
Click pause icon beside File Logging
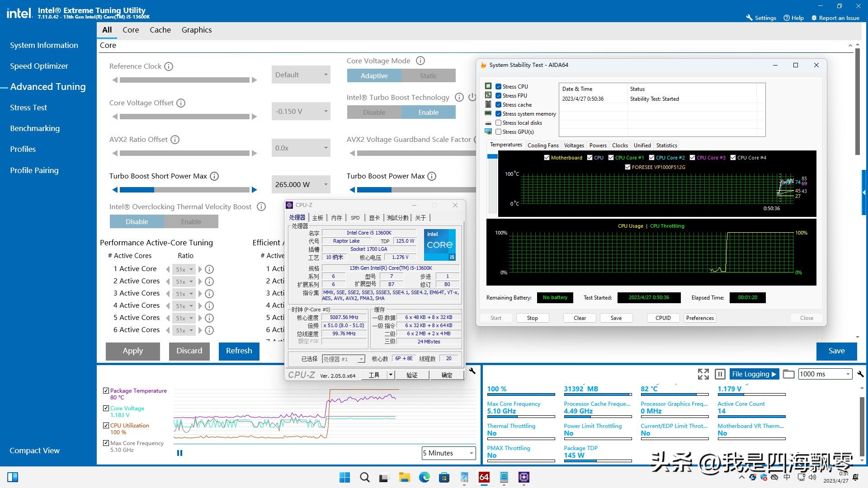720,374
